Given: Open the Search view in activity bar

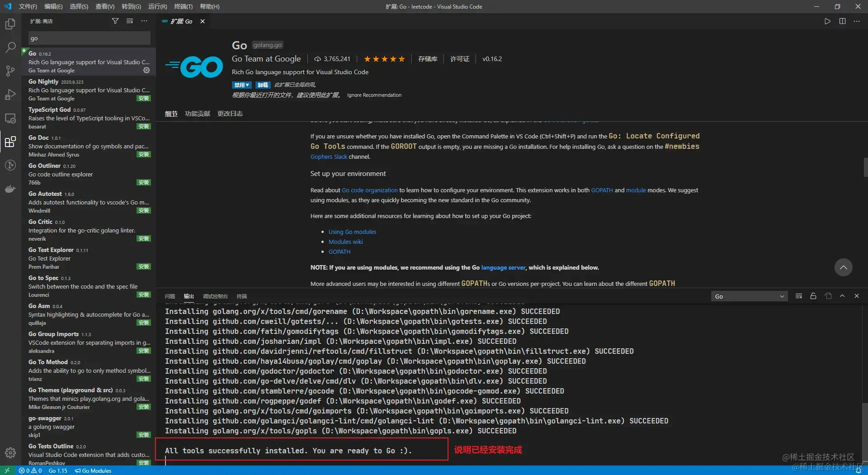Looking at the screenshot, I should tap(10, 47).
